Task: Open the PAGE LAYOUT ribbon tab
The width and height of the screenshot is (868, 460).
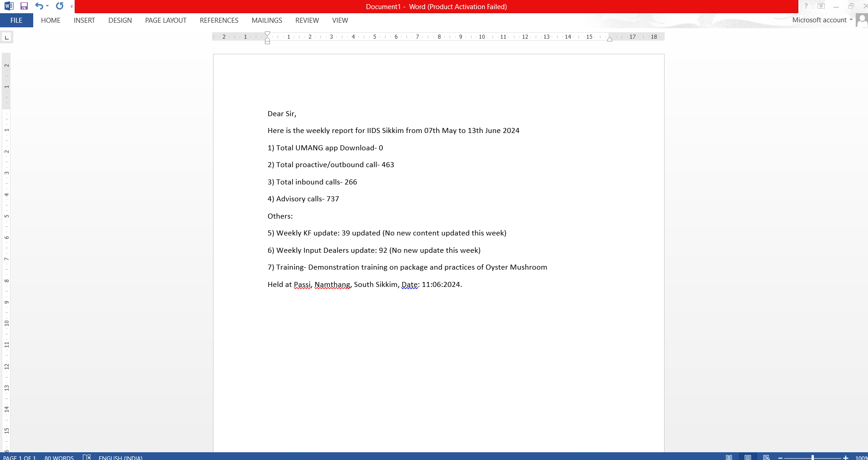Action: (x=166, y=20)
